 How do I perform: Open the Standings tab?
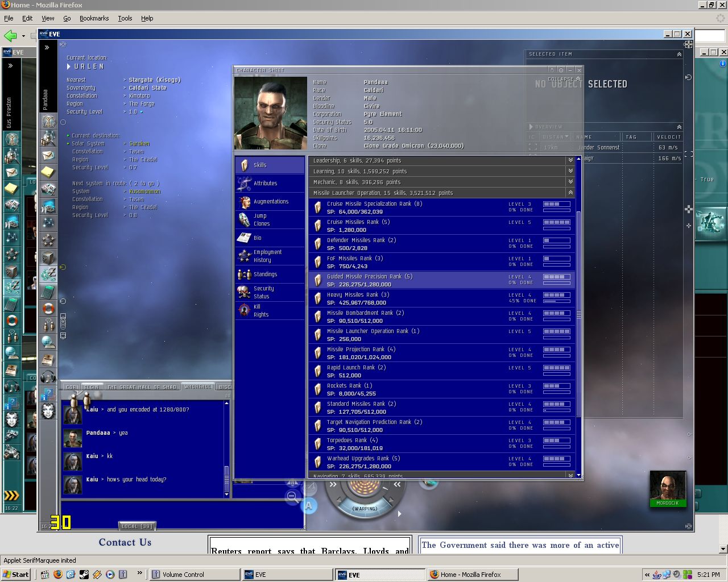point(270,274)
